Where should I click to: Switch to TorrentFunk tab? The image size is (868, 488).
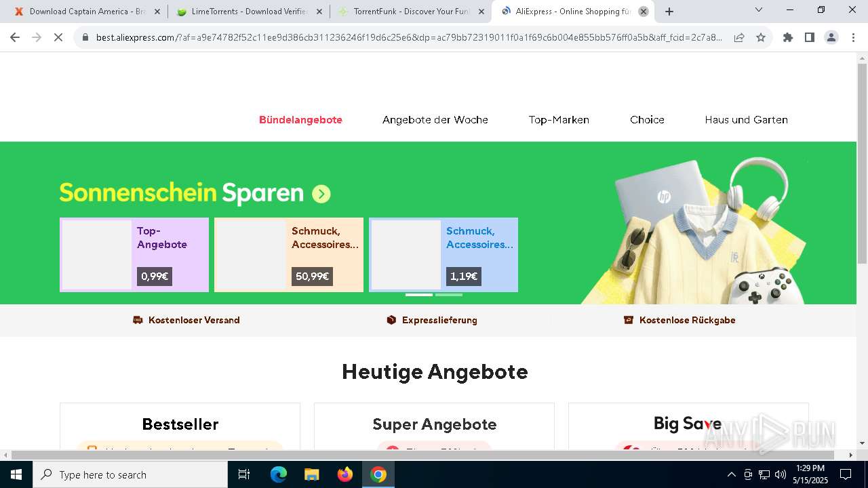[x=410, y=12]
